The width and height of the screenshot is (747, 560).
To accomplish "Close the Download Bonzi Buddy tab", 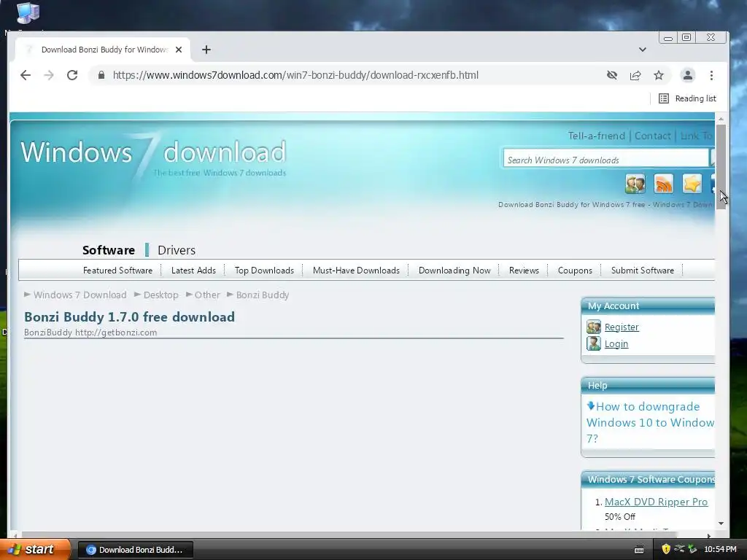I will pos(179,50).
